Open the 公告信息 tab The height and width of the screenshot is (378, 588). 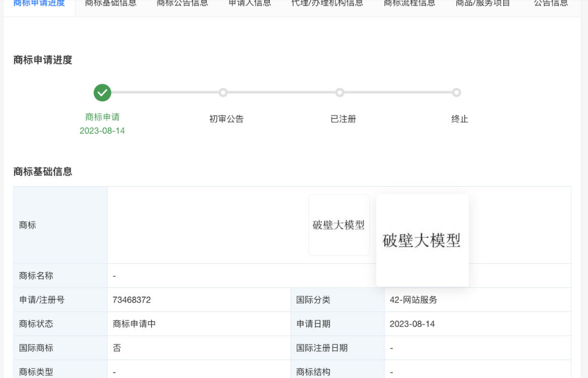551,4
